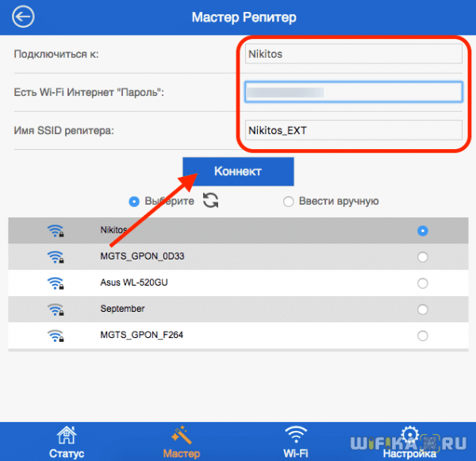Click the Ввести вручную label text
Screen dimensions: 476x461
339,201
